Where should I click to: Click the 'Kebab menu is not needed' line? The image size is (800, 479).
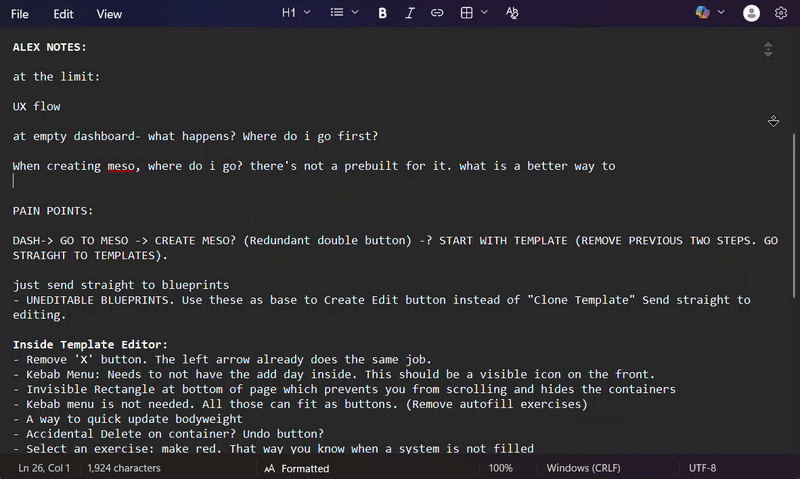coord(300,404)
